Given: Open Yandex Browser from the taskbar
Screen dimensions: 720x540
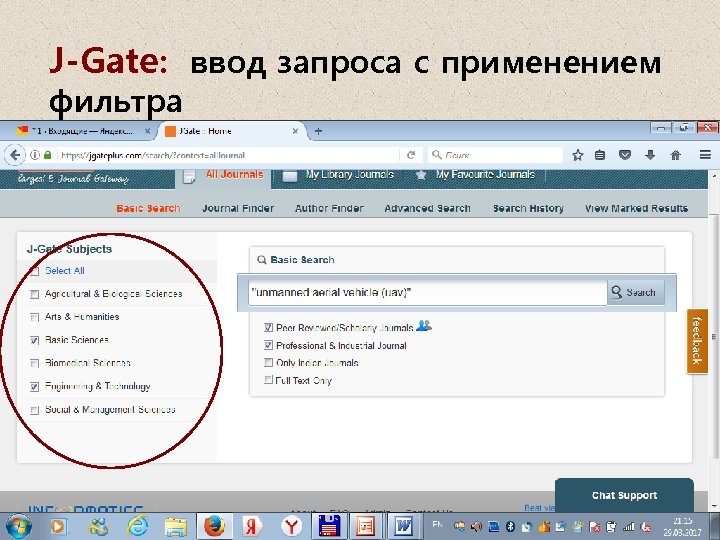Looking at the screenshot, I should tap(291, 526).
